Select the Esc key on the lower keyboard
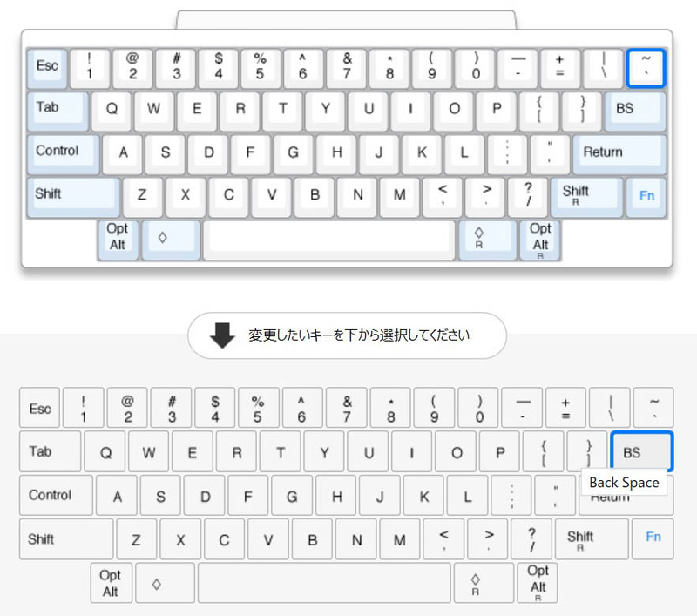Viewport: 697px width, 616px height. (38, 408)
